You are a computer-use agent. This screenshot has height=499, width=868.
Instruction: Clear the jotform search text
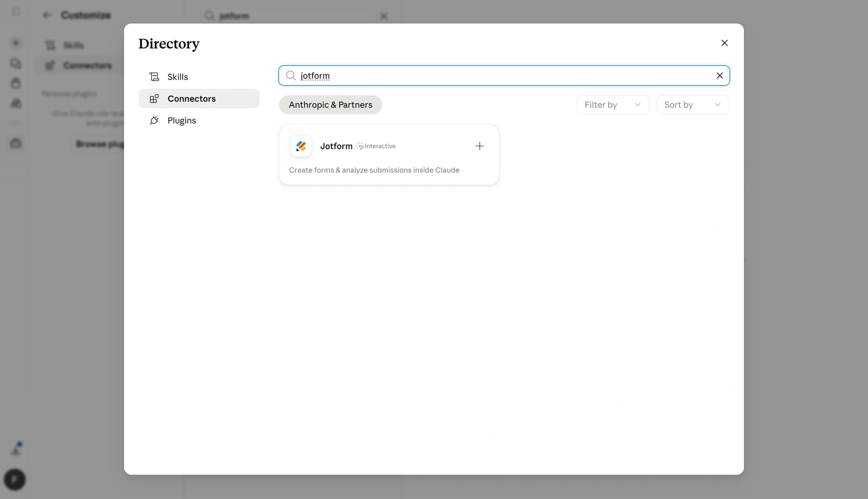point(719,75)
